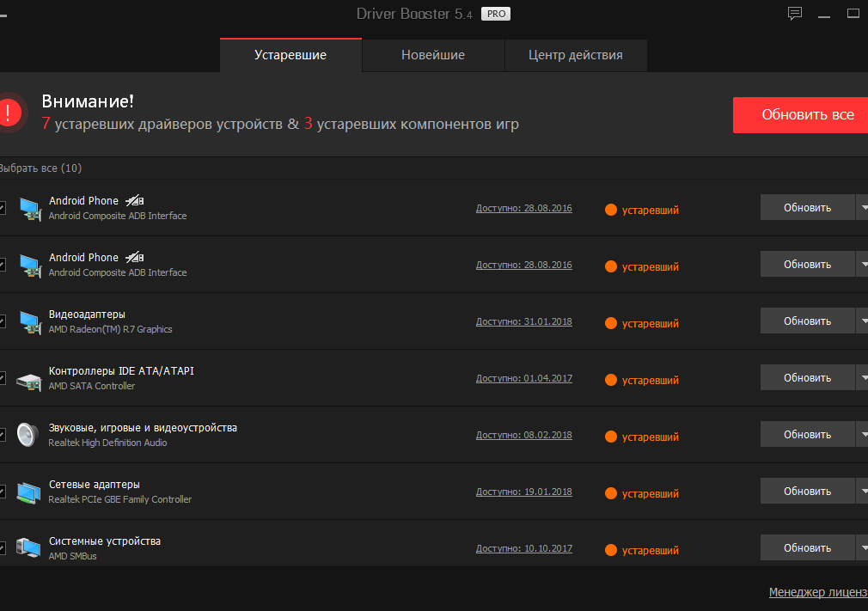Click the Системные устройства computer icon
Image resolution: width=868 pixels, height=611 pixels.
click(28, 548)
